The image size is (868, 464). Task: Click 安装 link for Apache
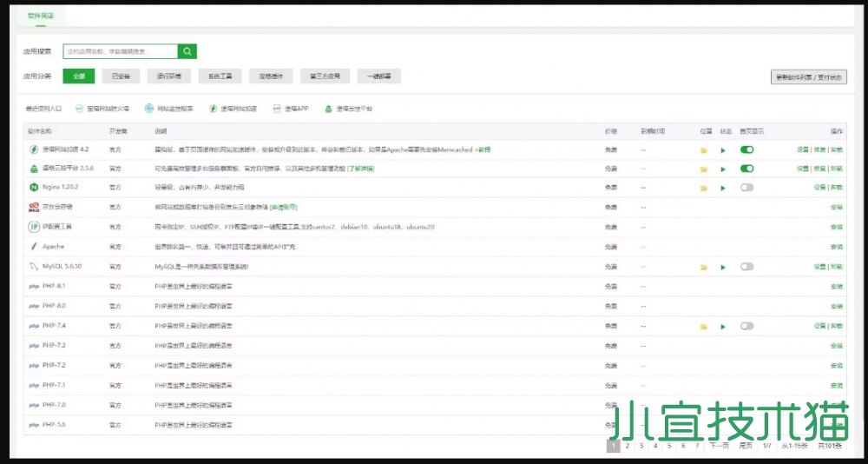tap(837, 247)
